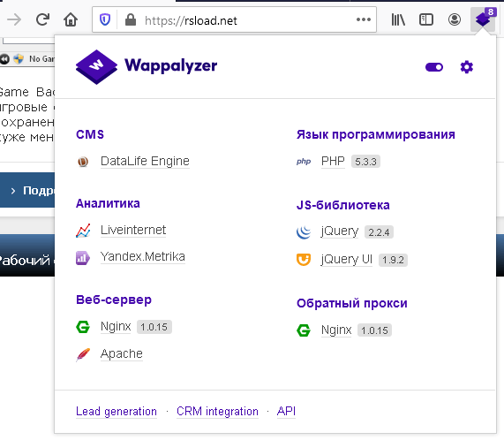Click the Wappalyzer logo in popup header
504x440 pixels.
(147, 66)
